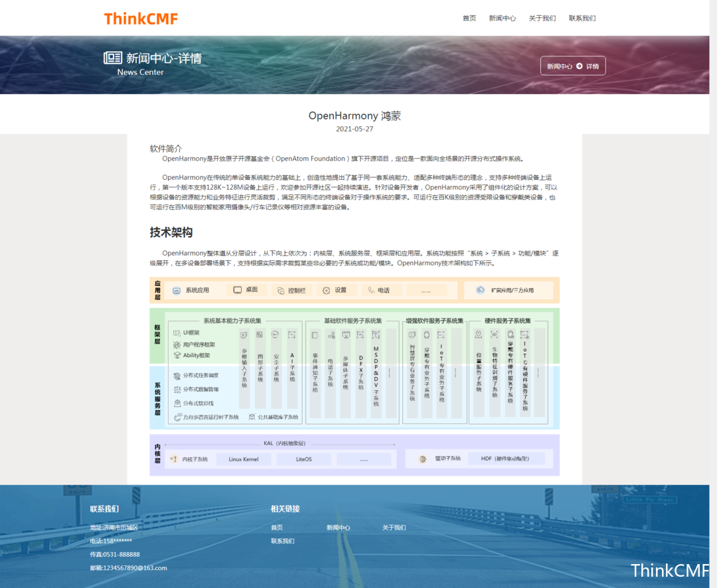Click the footer 新闻中心 link

point(339,528)
